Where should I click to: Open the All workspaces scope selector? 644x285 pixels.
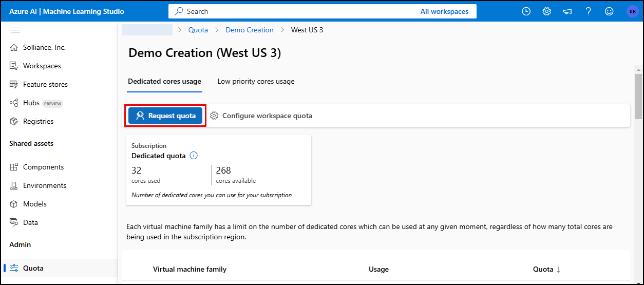coord(444,11)
